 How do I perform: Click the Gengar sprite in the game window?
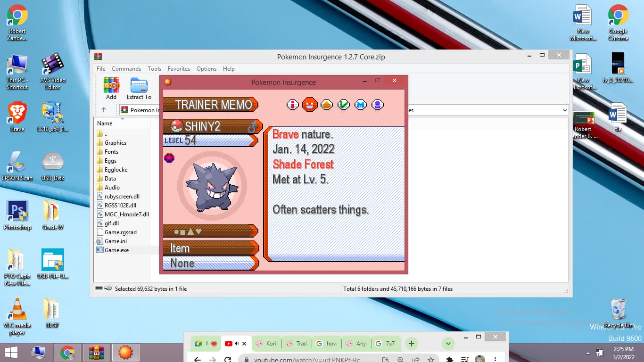click(x=212, y=187)
